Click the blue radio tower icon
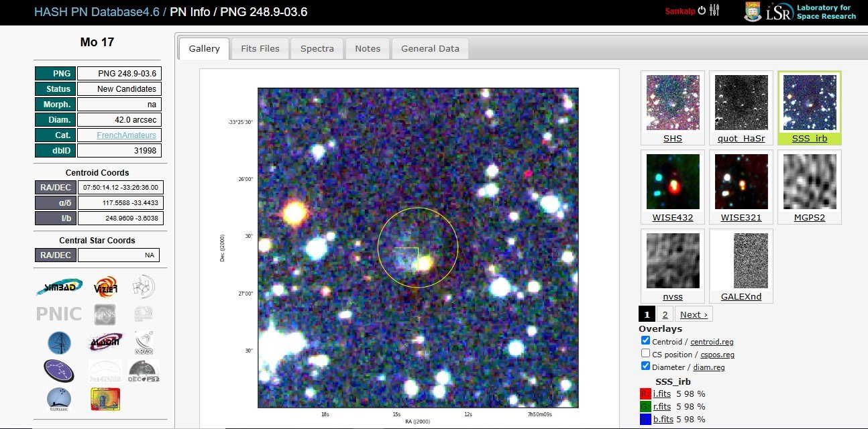The width and height of the screenshot is (868, 429). click(59, 343)
